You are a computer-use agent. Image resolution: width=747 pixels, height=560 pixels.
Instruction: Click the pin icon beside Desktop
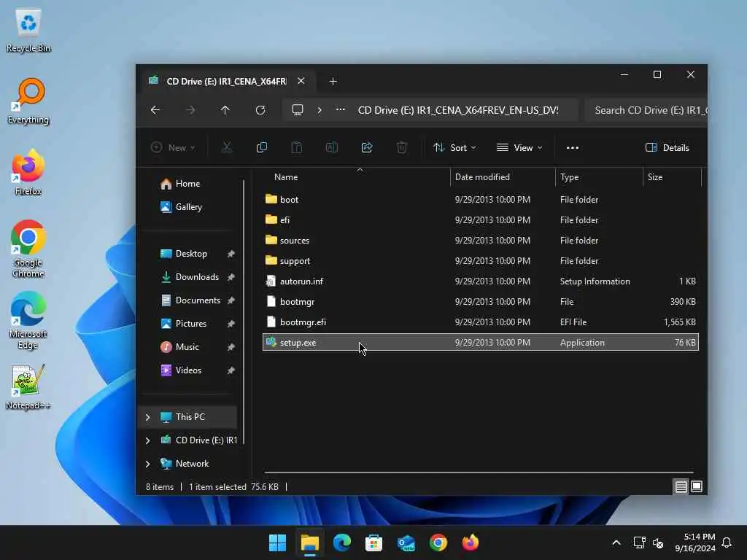click(x=231, y=254)
